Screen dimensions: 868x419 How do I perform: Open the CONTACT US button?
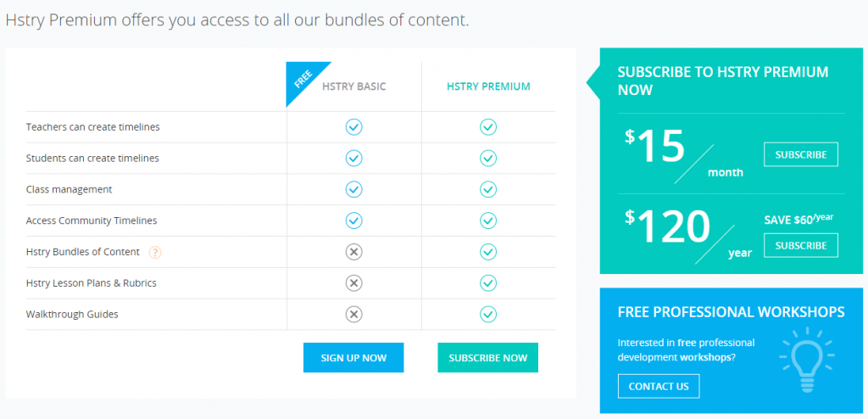658,386
